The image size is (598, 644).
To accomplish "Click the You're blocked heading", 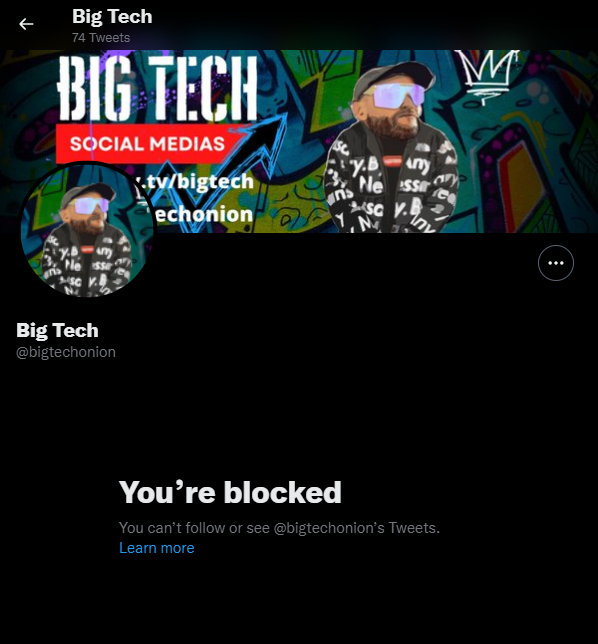I will click(230, 492).
